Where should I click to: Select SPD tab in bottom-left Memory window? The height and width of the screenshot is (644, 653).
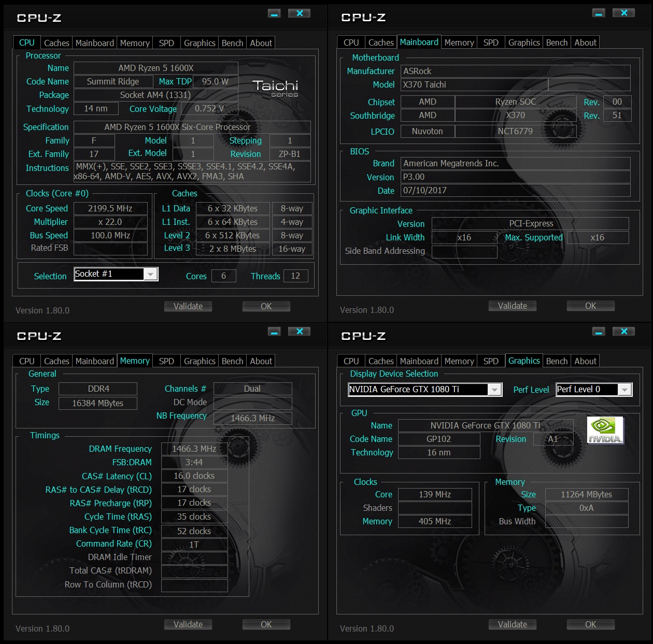166,361
